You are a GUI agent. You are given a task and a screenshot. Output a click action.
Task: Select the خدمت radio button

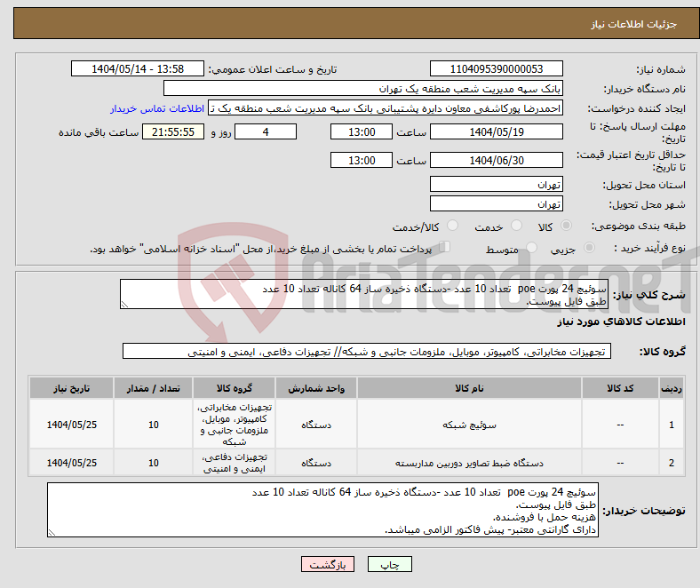point(516,226)
